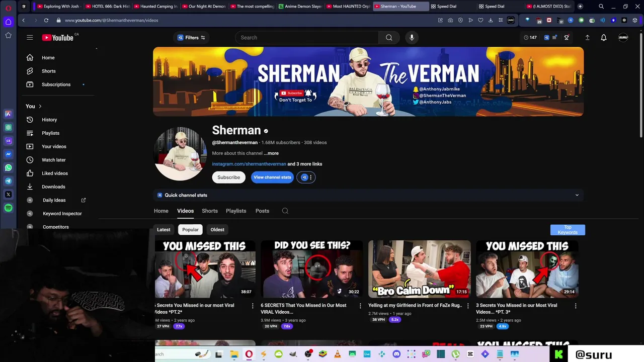Image resolution: width=644 pixels, height=362 pixels.
Task: Click the address bar URL
Action: click(x=111, y=20)
